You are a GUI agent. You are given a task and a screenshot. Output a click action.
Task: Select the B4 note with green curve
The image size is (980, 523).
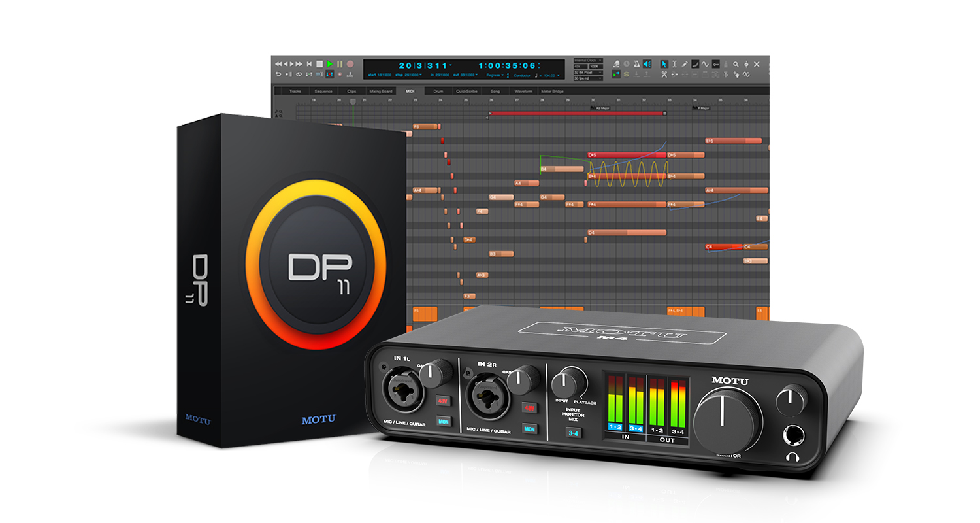coord(561,169)
